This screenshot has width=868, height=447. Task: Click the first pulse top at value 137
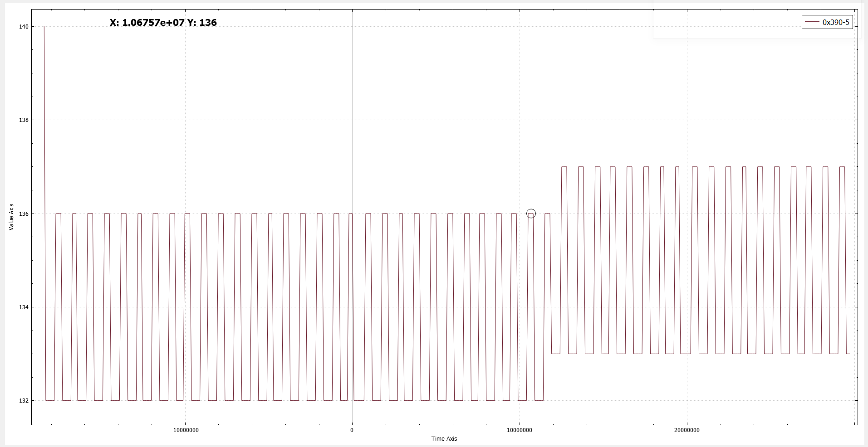pyautogui.click(x=564, y=167)
